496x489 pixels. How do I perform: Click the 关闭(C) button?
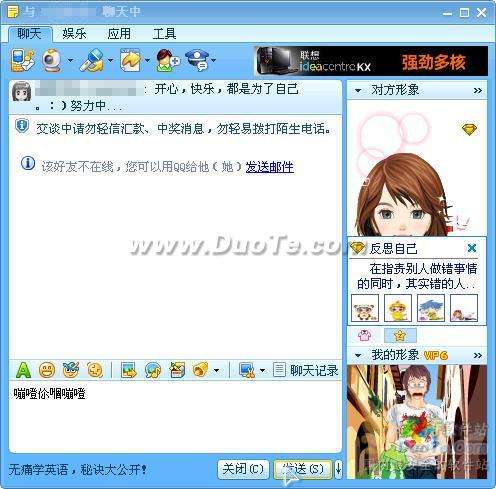click(243, 469)
